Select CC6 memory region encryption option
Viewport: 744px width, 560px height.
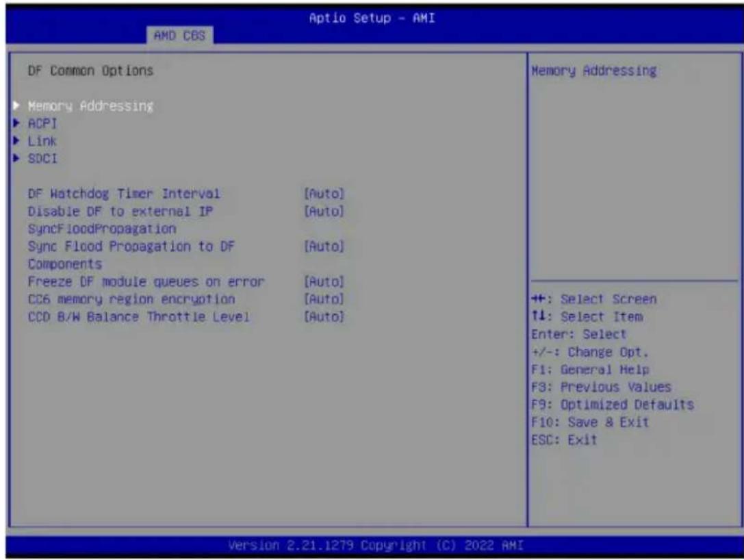pos(131,299)
